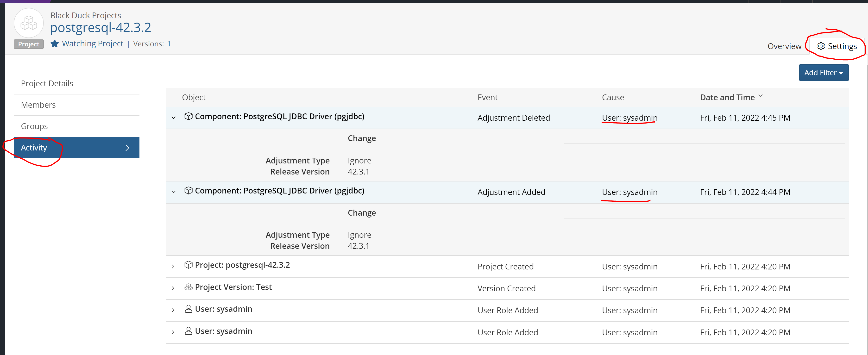Click the gray Project badge
The width and height of the screenshot is (868, 355).
coord(29,44)
